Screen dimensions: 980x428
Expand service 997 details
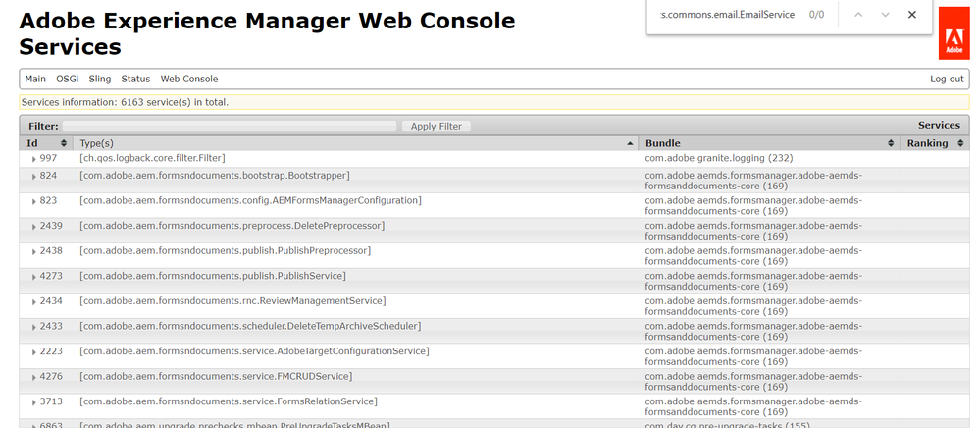tap(34, 158)
